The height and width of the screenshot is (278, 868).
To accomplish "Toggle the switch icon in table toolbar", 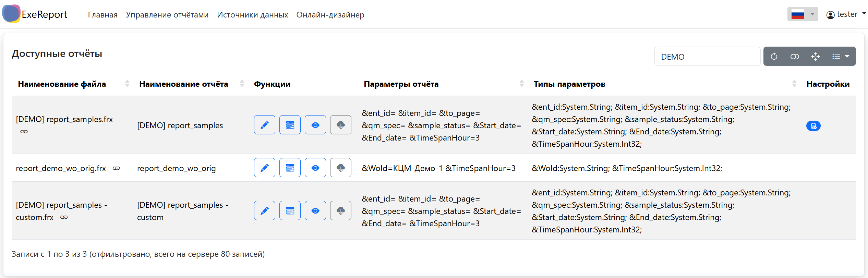I will click(795, 57).
